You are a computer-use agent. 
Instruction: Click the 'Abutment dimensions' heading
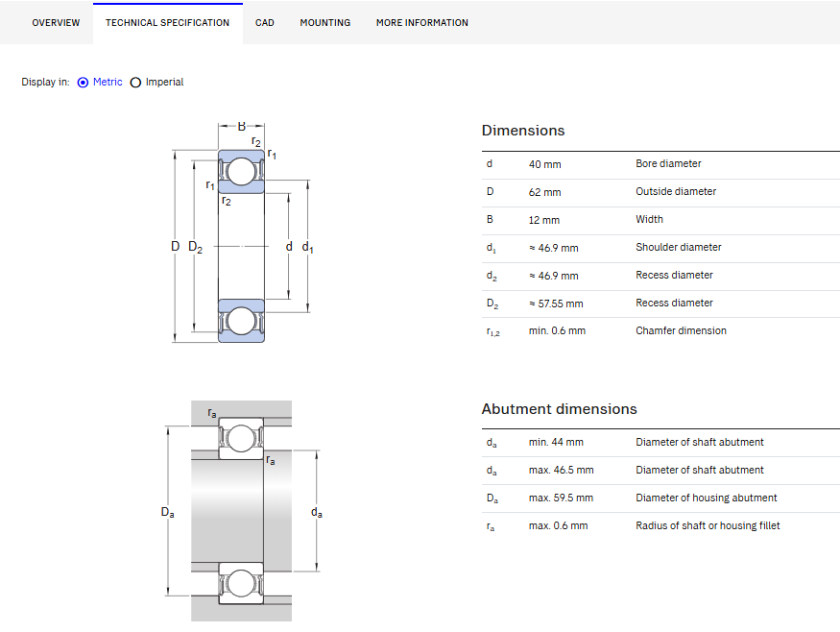560,409
